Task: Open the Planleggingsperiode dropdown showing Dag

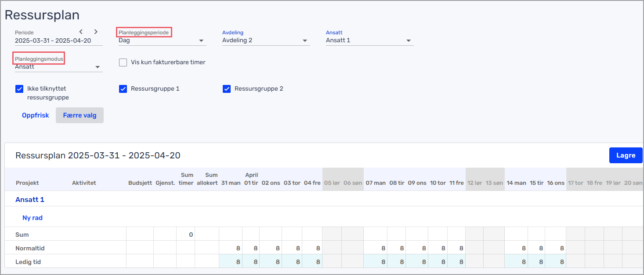Action: tap(162, 40)
